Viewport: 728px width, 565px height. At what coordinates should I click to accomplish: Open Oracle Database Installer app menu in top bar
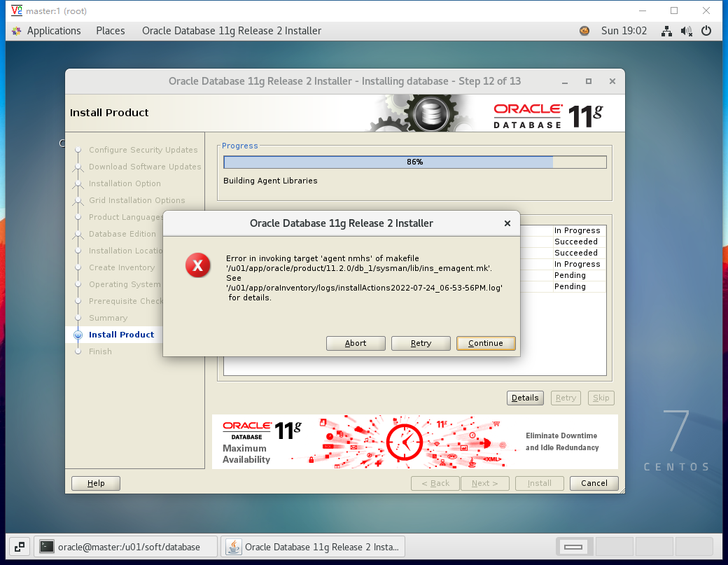click(x=232, y=31)
